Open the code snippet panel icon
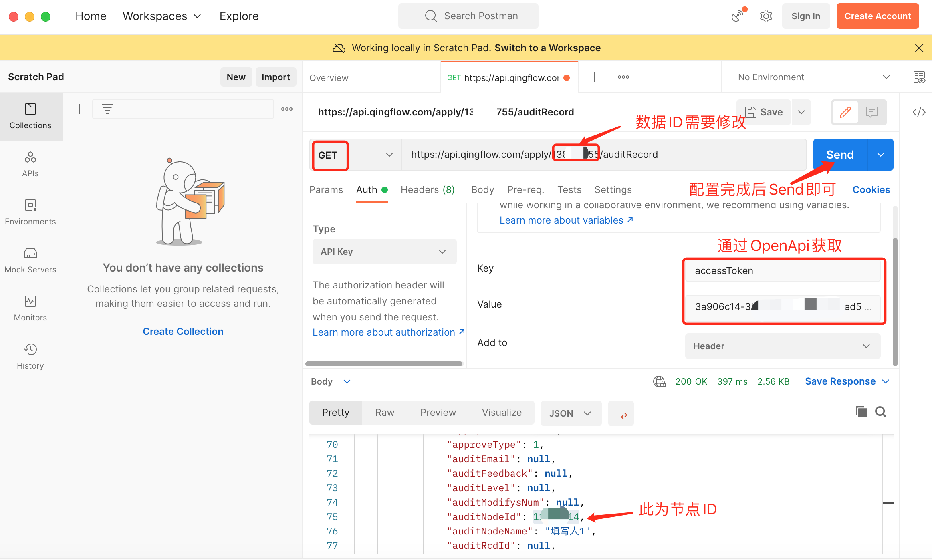The width and height of the screenshot is (932, 560). (x=919, y=112)
